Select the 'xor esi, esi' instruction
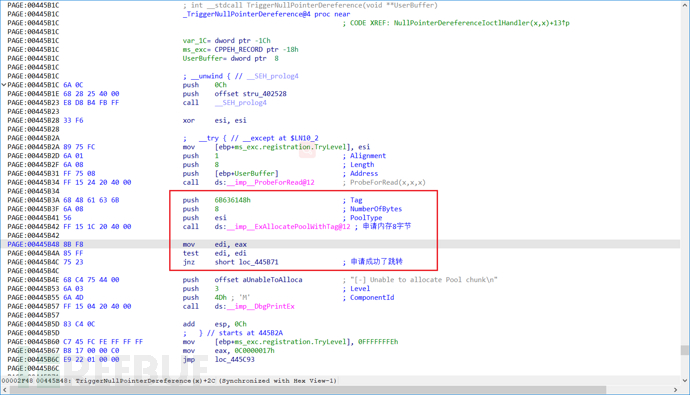 coord(215,120)
